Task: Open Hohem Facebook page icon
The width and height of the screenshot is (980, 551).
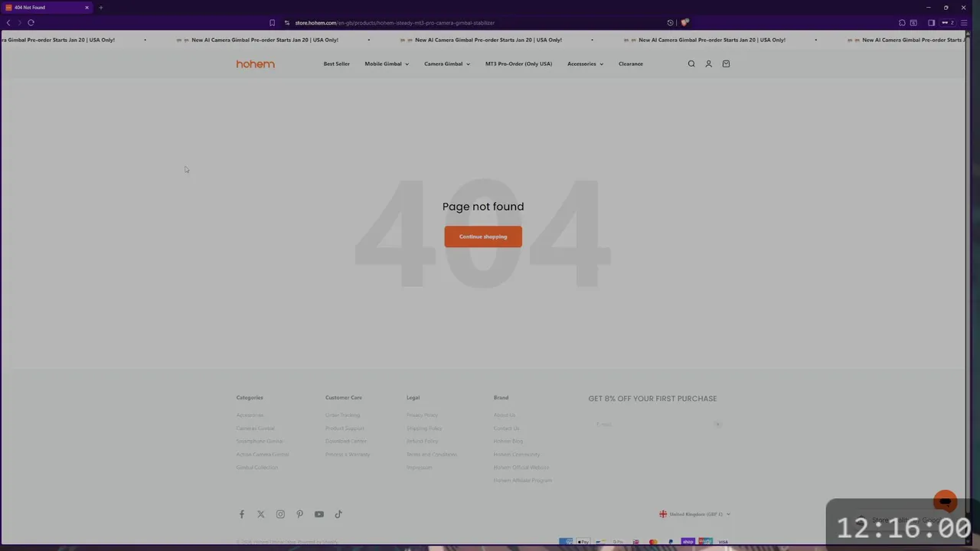Action: click(242, 514)
